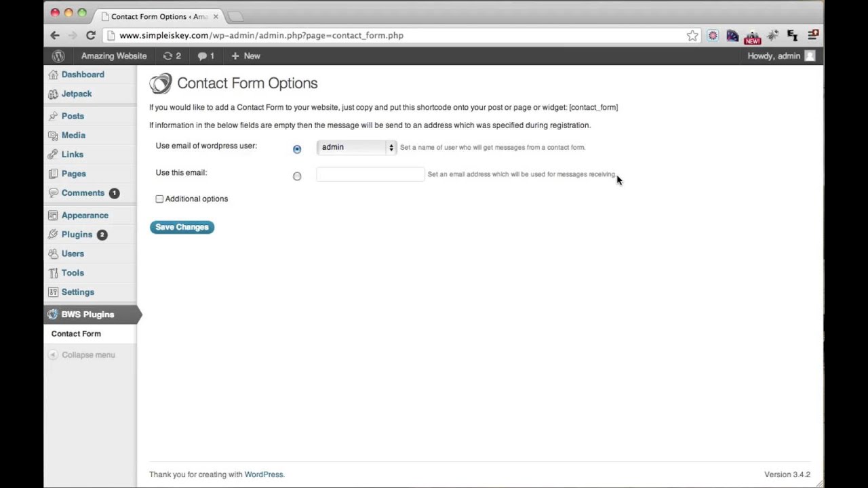The image size is (868, 488).
Task: Open the WordPress link in footer
Action: click(x=264, y=474)
